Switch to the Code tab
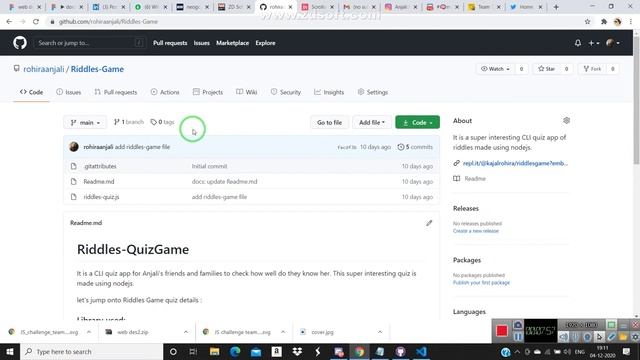The width and height of the screenshot is (640, 360). tap(31, 92)
